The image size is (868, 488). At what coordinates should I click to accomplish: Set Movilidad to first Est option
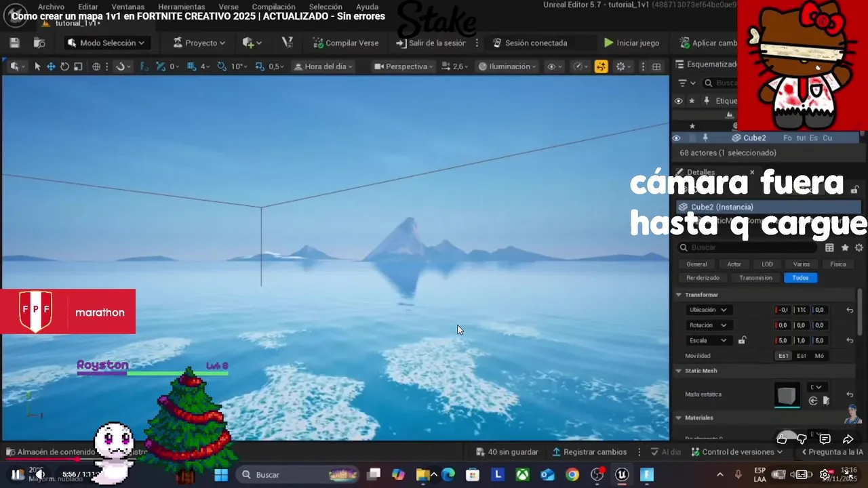click(x=783, y=356)
